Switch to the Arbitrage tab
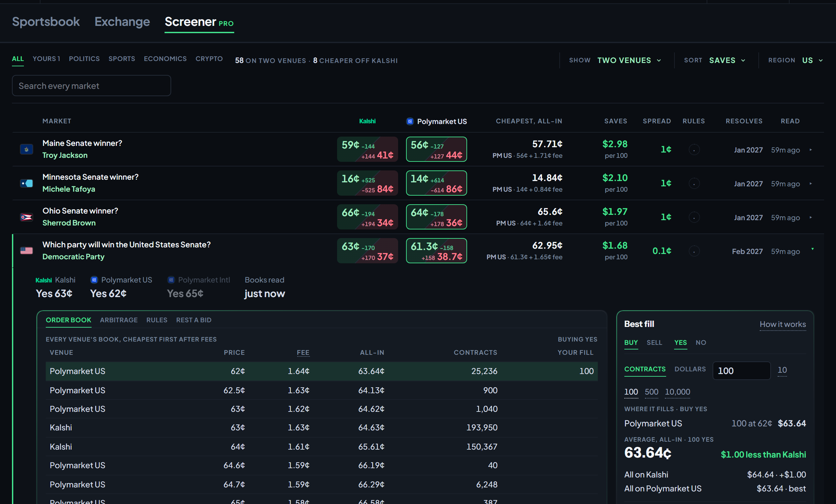 (119, 320)
